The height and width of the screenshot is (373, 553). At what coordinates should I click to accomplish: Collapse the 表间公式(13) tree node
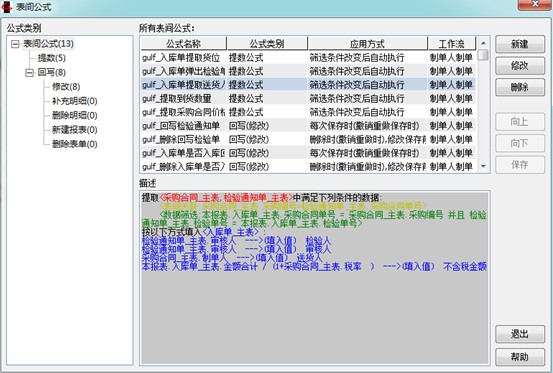15,44
